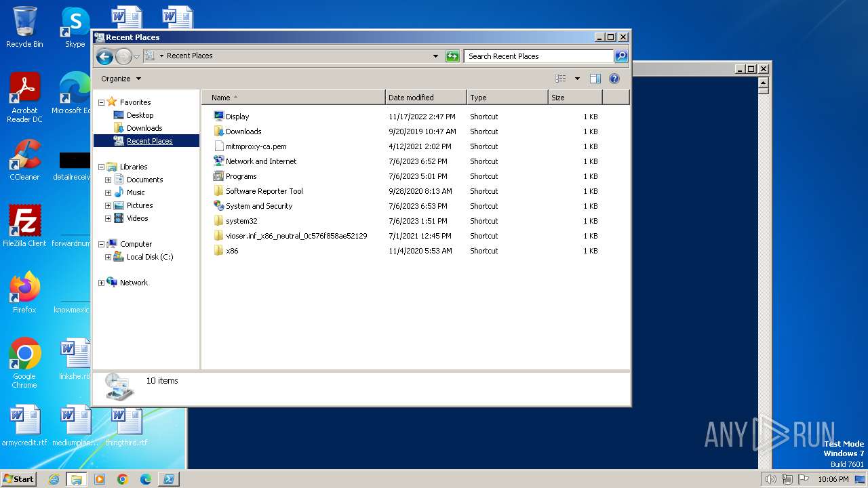Viewport: 868px width, 488px height.
Task: Select System and Security shortcut
Action: pyautogui.click(x=259, y=206)
